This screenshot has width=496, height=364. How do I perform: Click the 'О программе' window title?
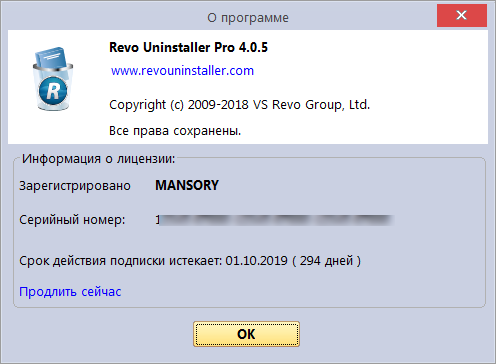pos(248,18)
